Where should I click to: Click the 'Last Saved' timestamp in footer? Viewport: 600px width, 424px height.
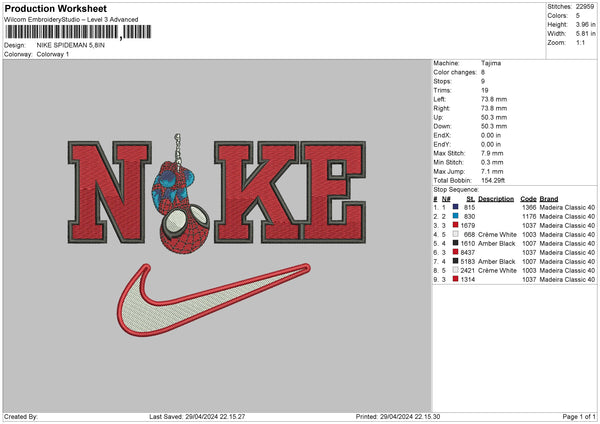(197, 416)
